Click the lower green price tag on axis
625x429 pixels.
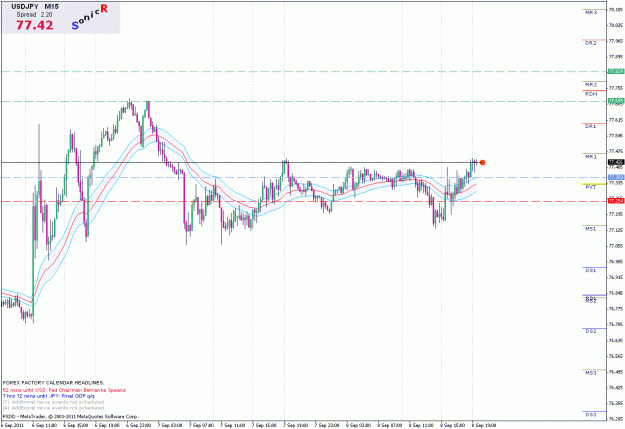point(616,101)
